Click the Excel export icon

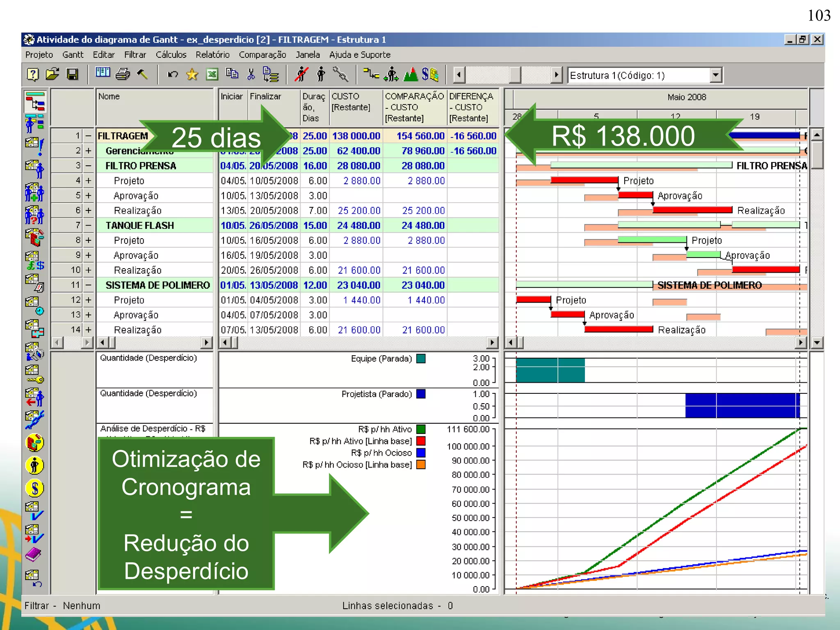[212, 74]
